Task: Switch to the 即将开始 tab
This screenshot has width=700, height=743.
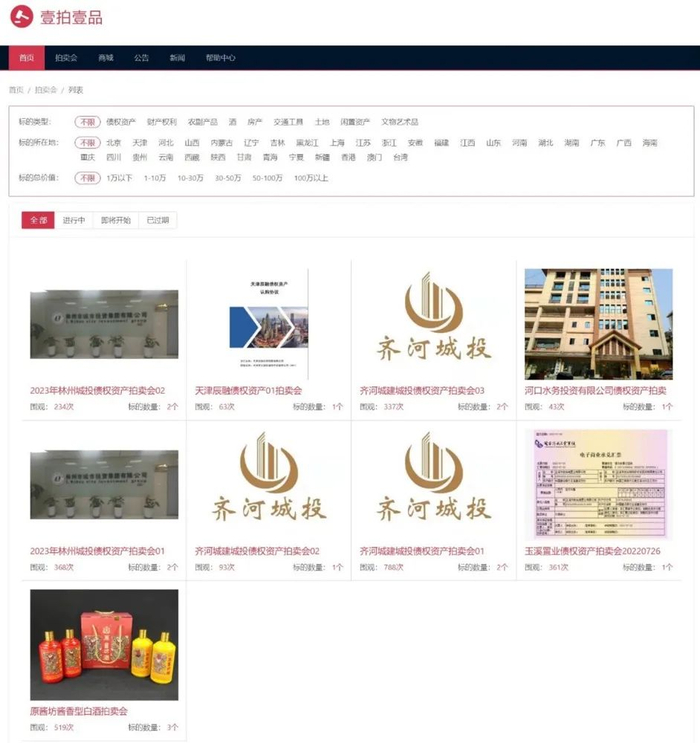Action: pos(116,220)
